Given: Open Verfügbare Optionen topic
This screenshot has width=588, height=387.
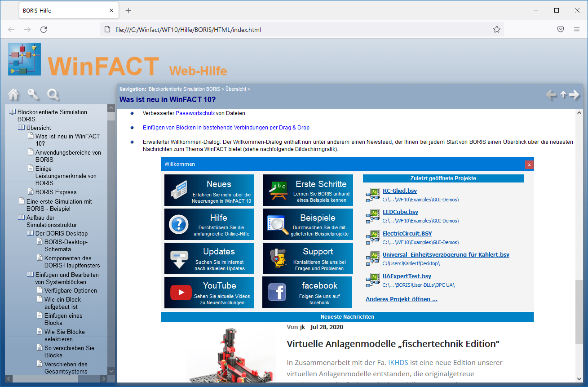Looking at the screenshot, I should (x=71, y=290).
